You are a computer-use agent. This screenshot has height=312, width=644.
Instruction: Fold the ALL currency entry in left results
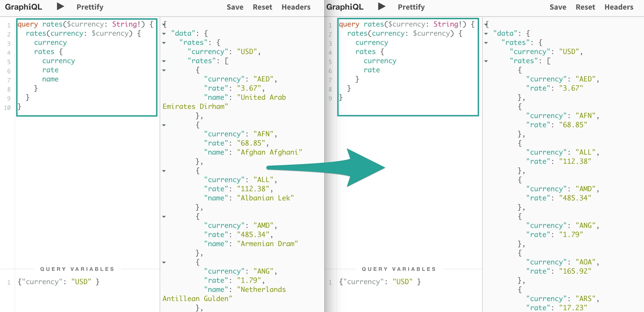coord(164,171)
